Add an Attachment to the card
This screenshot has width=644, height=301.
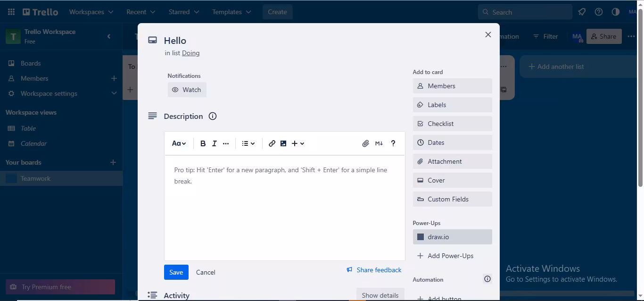453,161
